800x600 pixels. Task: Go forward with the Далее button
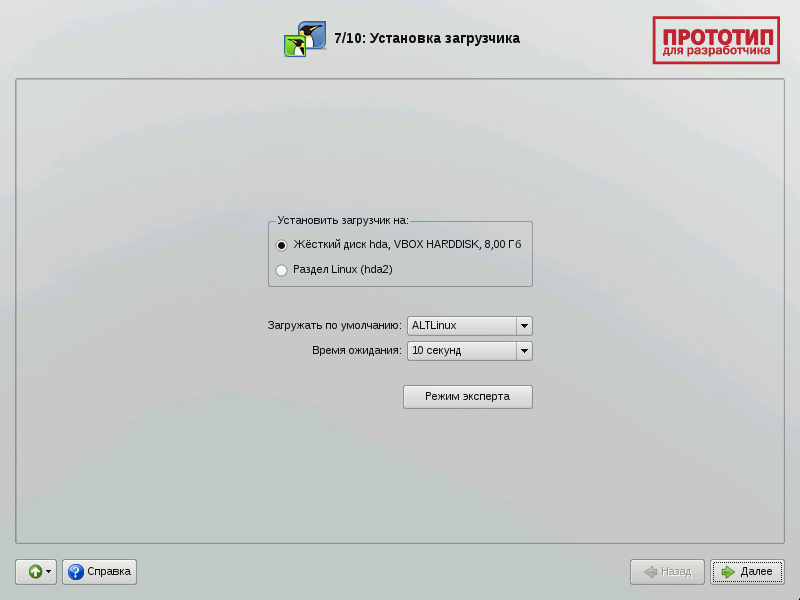747,571
